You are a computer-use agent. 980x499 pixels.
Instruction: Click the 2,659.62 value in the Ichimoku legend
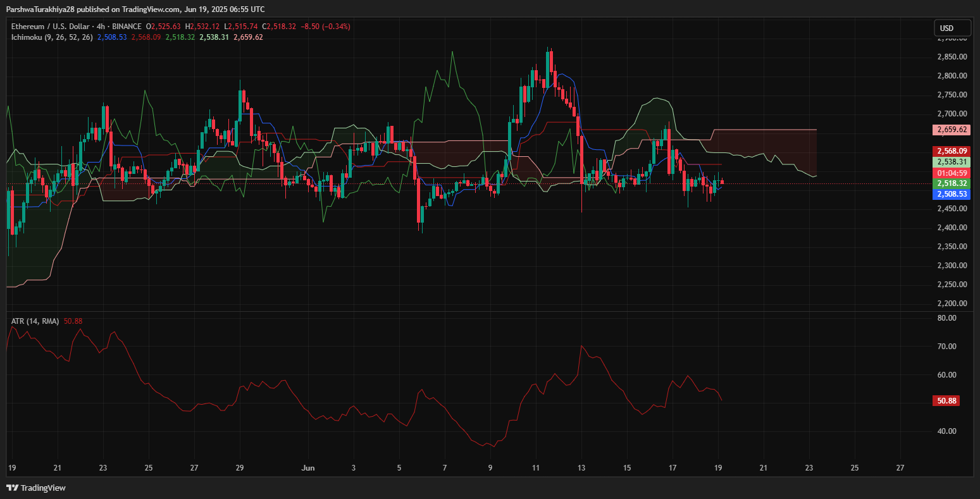(x=248, y=37)
